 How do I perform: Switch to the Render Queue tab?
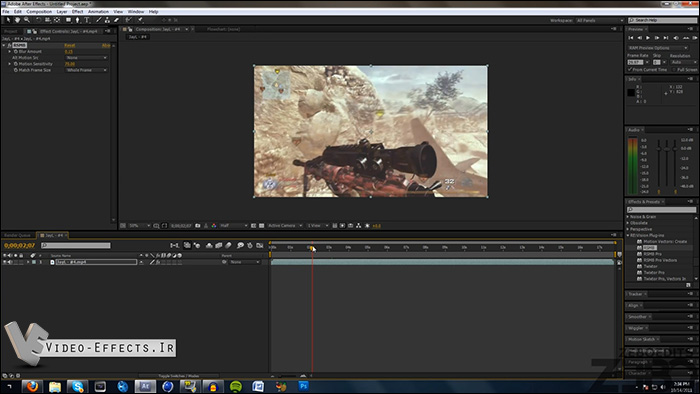pos(17,235)
